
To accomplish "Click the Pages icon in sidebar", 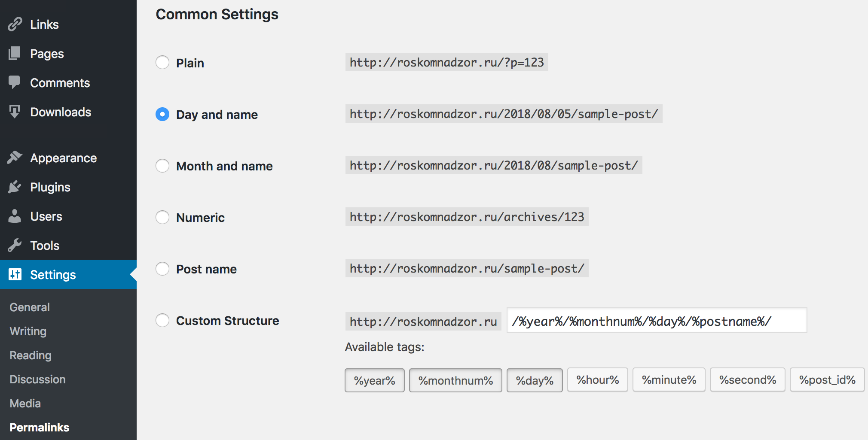I will pos(15,54).
